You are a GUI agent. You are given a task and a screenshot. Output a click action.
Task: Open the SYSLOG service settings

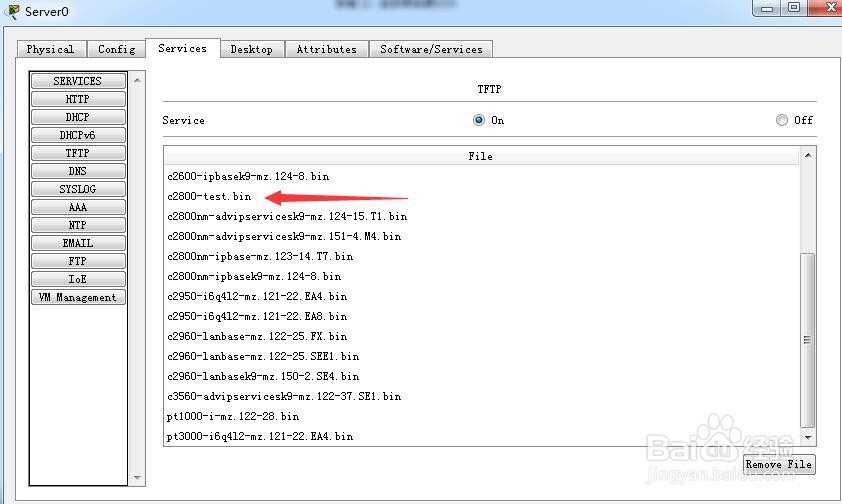tap(78, 189)
